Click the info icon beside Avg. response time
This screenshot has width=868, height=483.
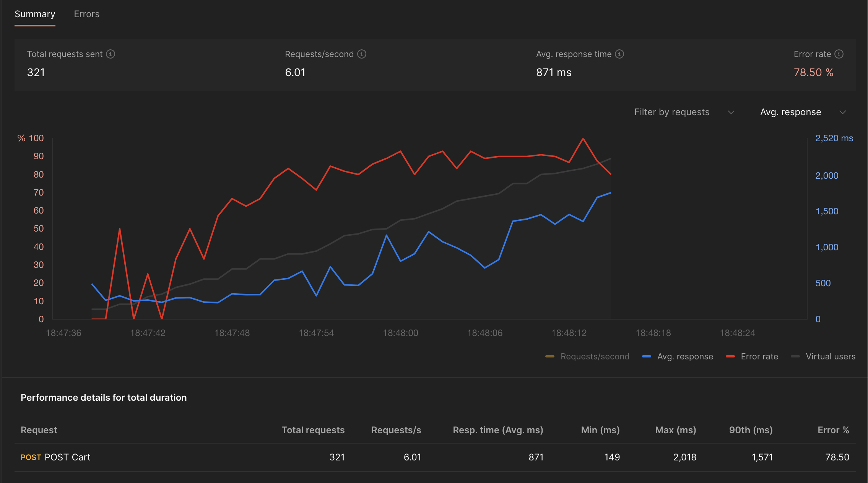[619, 54]
